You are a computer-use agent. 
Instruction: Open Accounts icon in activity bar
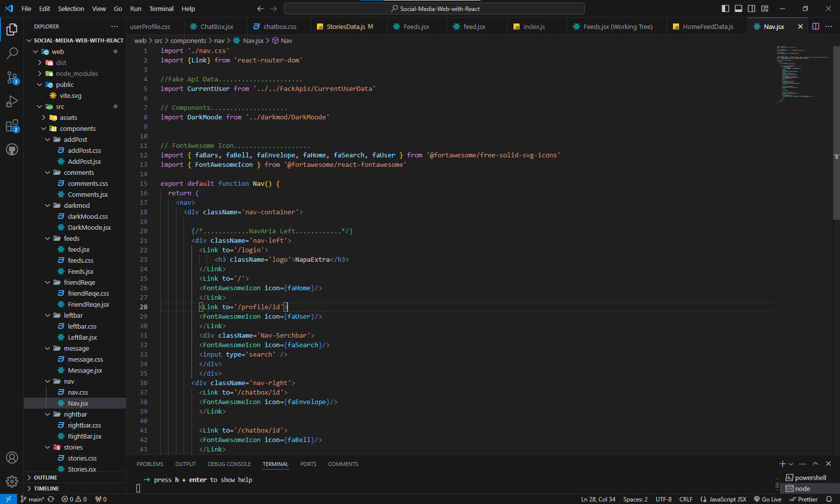pyautogui.click(x=12, y=458)
